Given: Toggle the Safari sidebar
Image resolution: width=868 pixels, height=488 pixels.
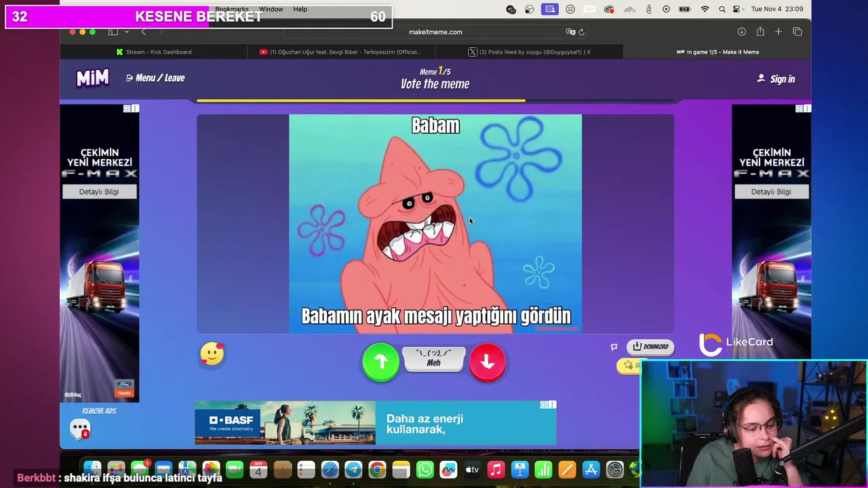Looking at the screenshot, I should click(x=113, y=32).
